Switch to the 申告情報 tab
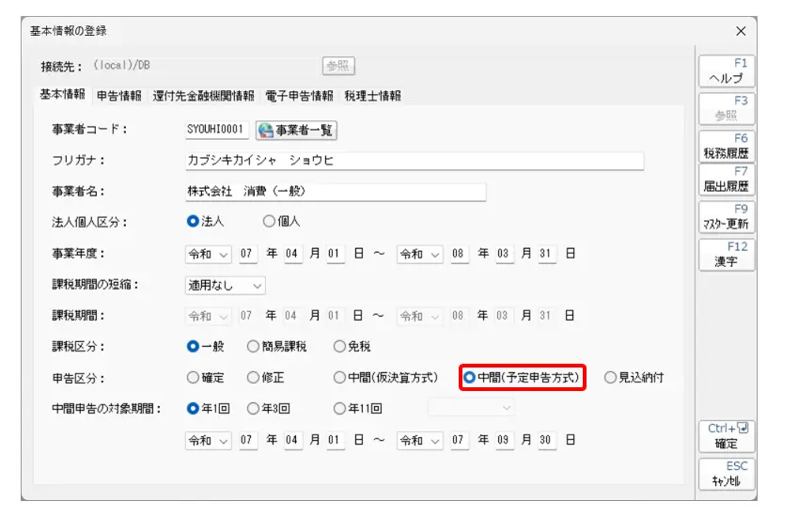 [x=118, y=96]
